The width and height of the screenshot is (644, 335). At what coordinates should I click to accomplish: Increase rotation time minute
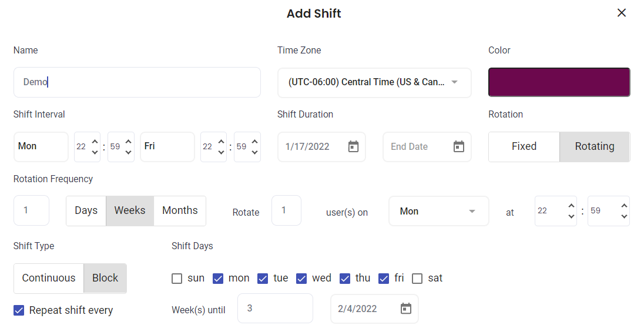point(624,206)
